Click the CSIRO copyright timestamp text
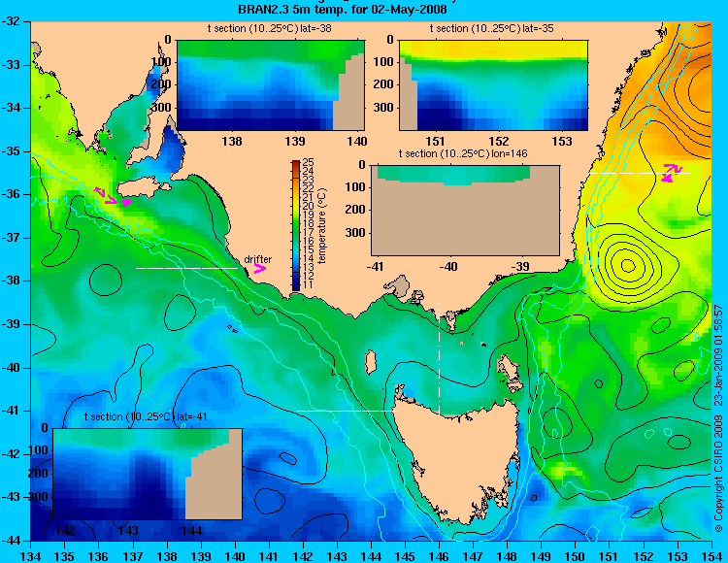The image size is (728, 563). [718, 417]
